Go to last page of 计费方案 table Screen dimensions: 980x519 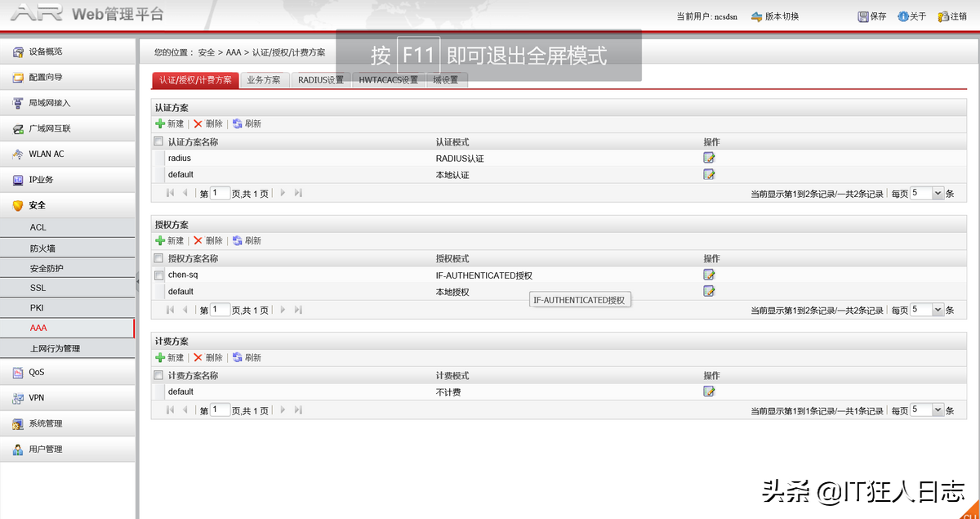(298, 410)
